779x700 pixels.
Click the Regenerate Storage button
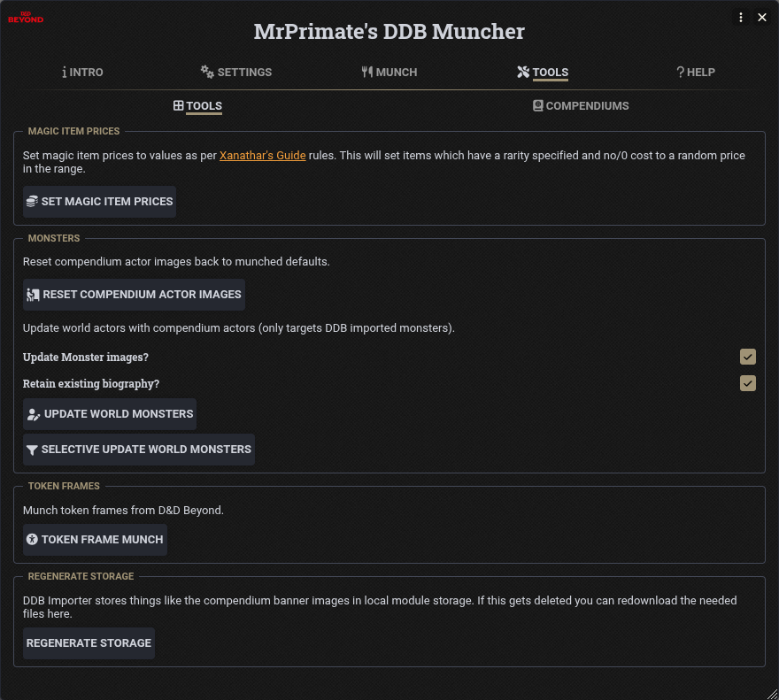[x=89, y=643]
